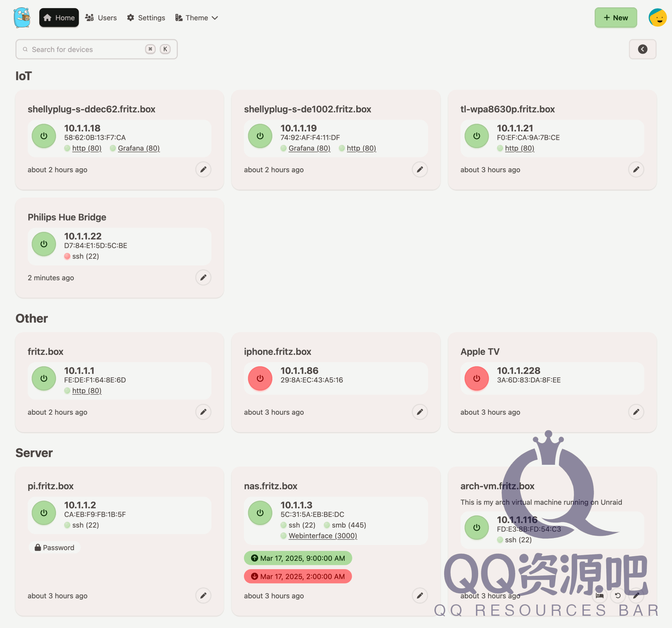Click the back arrow collapse button
This screenshot has height=628, width=672.
[642, 49]
